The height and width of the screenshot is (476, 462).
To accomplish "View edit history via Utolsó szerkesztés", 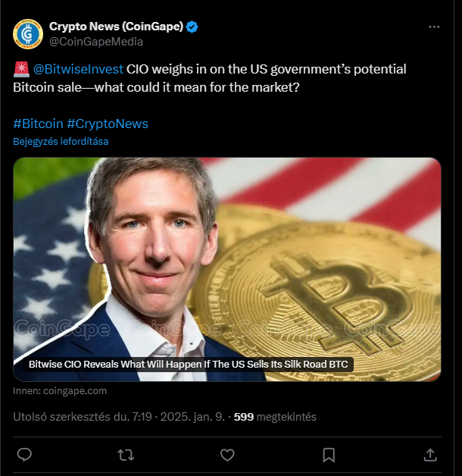I will click(x=61, y=417).
